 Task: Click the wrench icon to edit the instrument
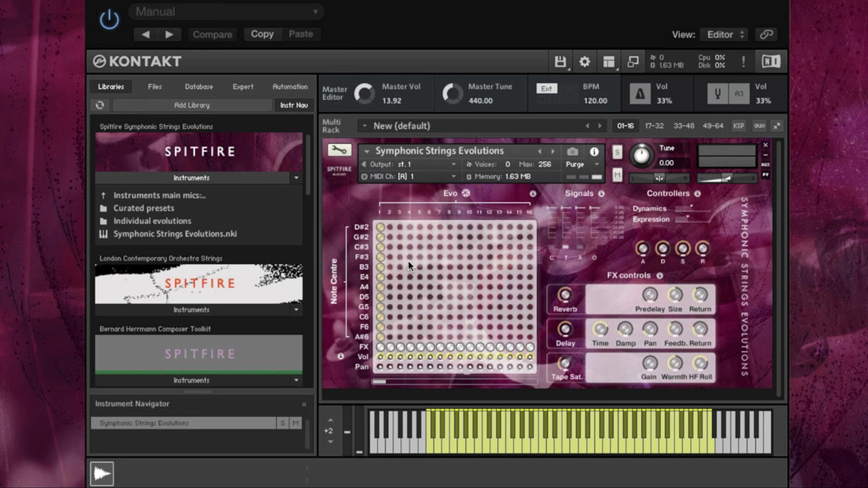339,151
